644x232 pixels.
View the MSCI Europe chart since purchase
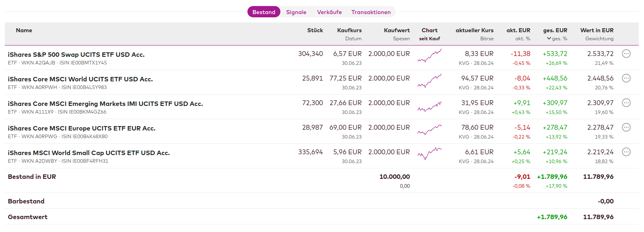coord(429,130)
